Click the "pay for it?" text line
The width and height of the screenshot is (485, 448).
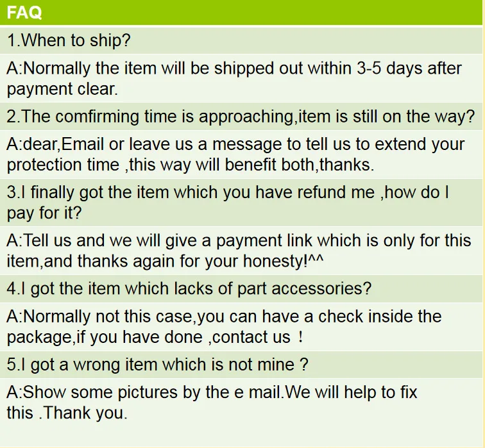(x=44, y=213)
